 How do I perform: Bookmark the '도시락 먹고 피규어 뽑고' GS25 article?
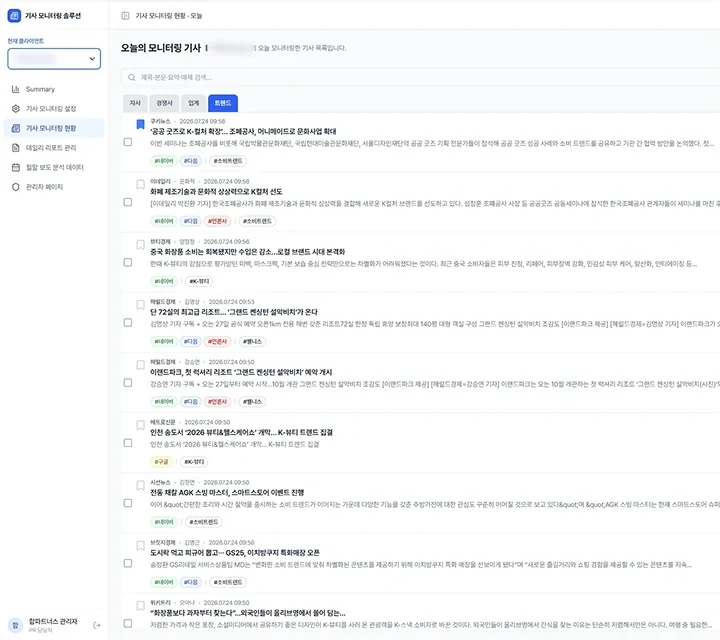coord(141,545)
